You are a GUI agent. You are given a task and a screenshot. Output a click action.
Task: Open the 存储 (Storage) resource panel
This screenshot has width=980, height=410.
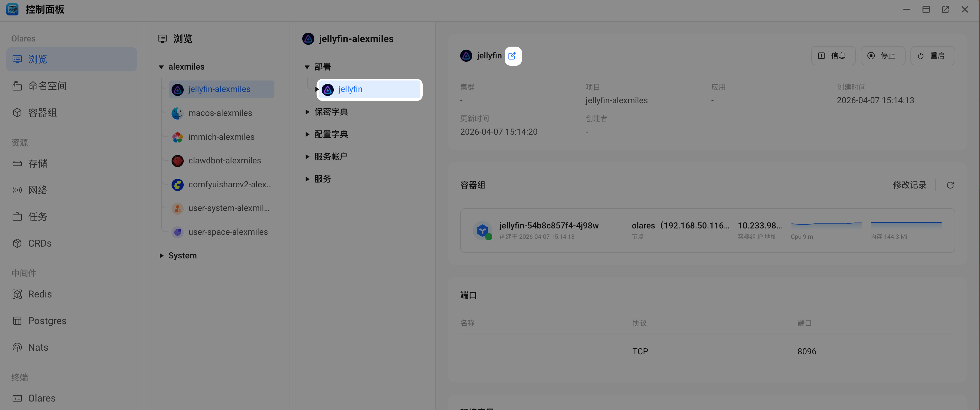pos(38,163)
